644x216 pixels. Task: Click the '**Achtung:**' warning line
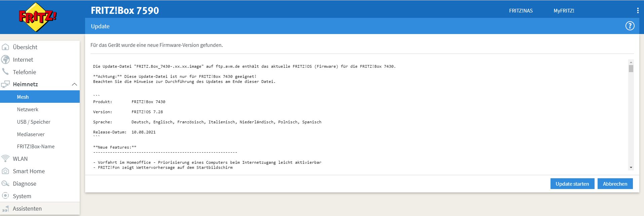175,76
